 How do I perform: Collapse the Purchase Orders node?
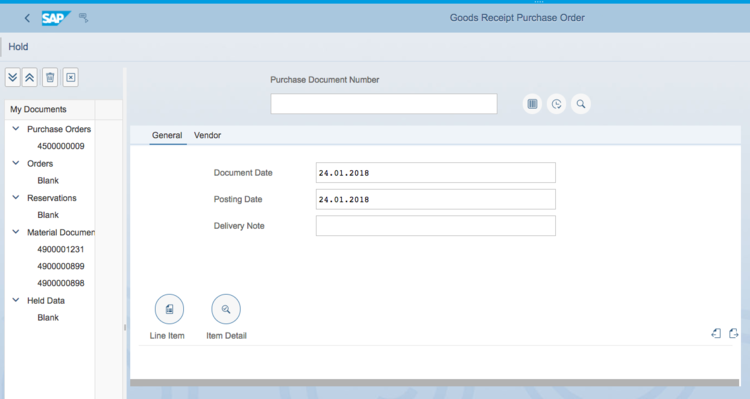coord(16,129)
